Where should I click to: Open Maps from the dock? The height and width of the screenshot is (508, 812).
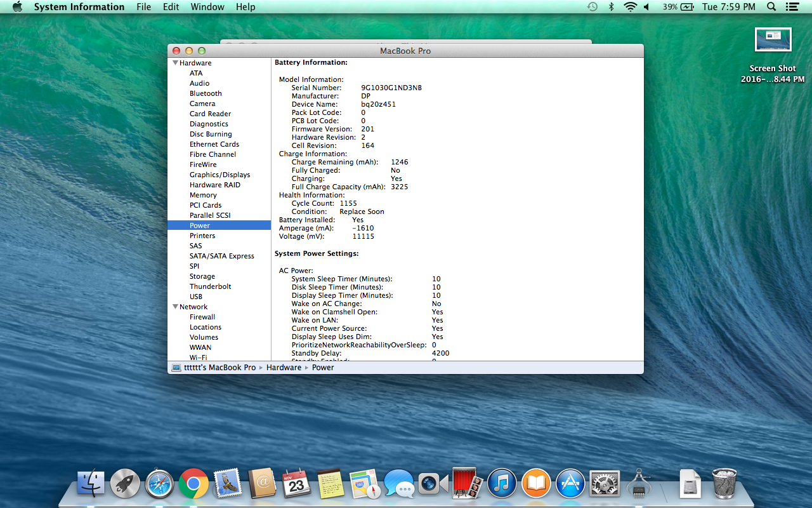(x=365, y=484)
